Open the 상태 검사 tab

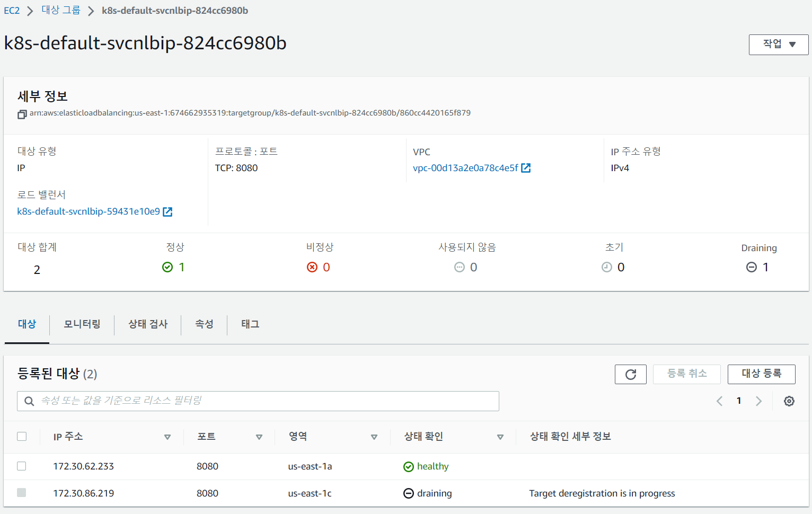148,324
